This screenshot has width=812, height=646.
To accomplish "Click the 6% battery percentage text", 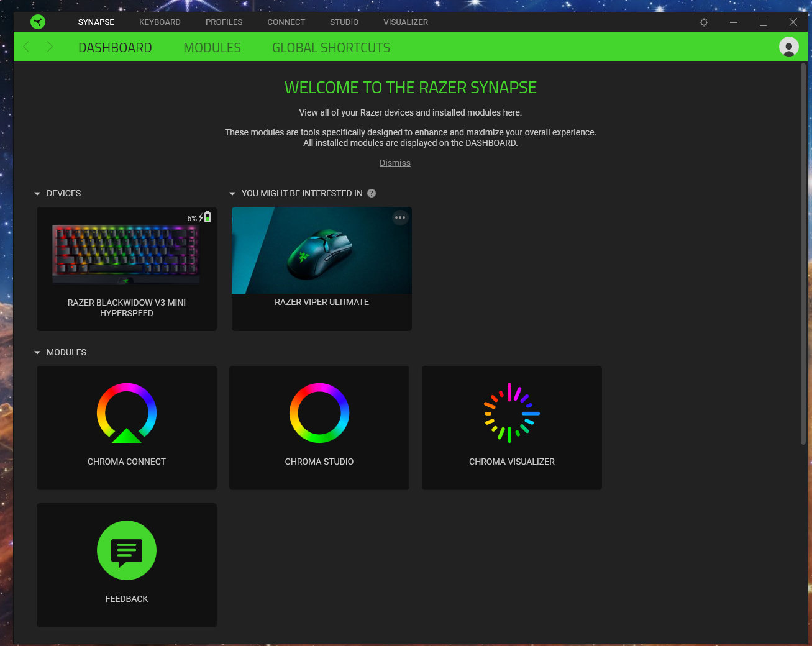I will (x=192, y=219).
